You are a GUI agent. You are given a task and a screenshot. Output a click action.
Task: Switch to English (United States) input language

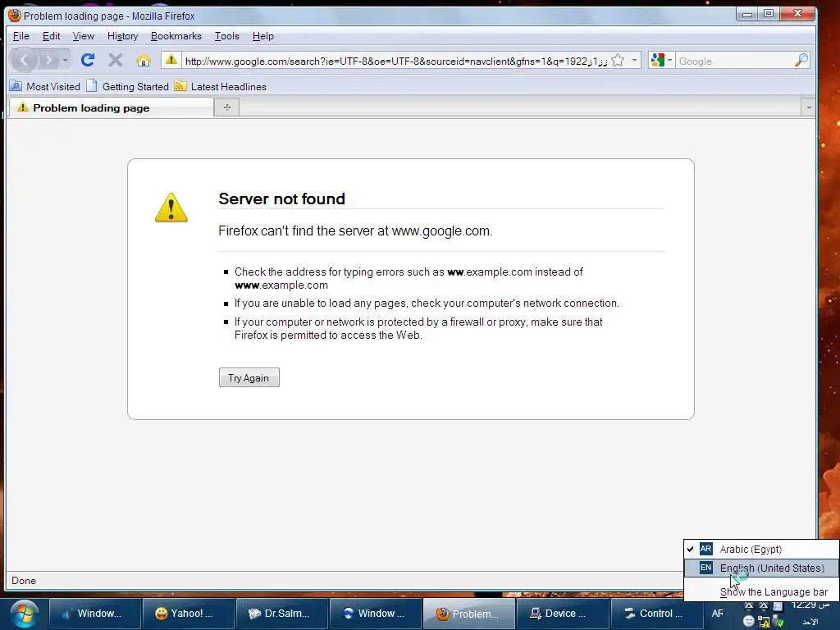click(761, 568)
